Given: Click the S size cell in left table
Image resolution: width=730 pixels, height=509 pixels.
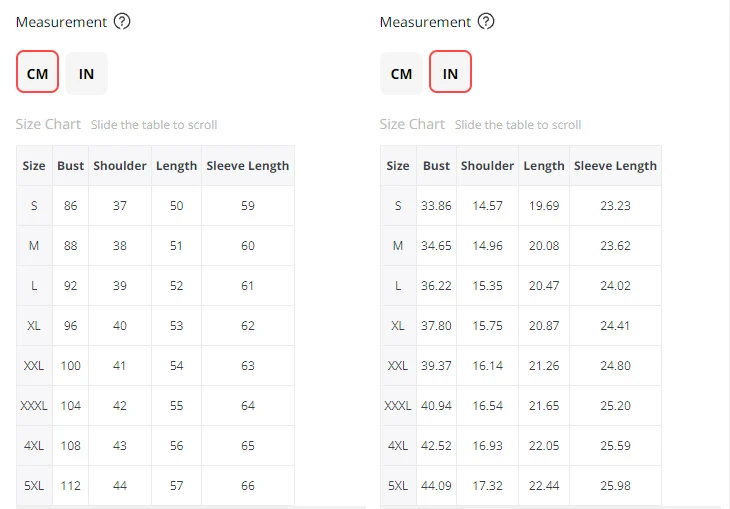Looking at the screenshot, I should pyautogui.click(x=34, y=206).
